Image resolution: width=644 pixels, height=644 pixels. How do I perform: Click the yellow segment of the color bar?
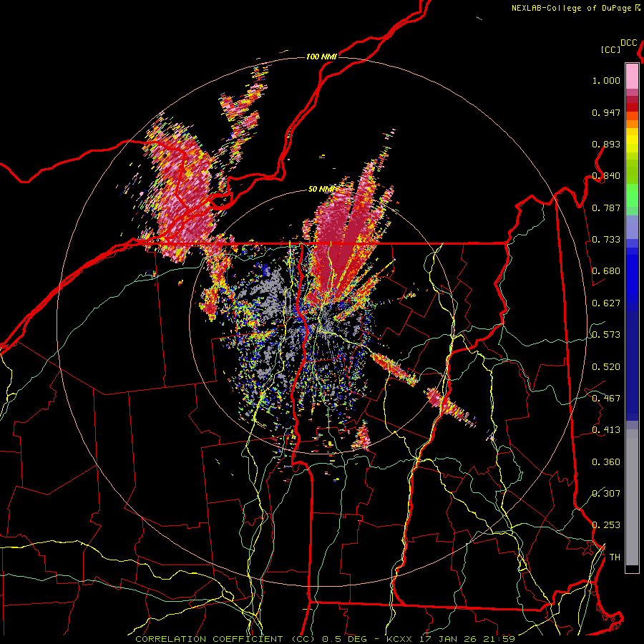tap(632, 140)
